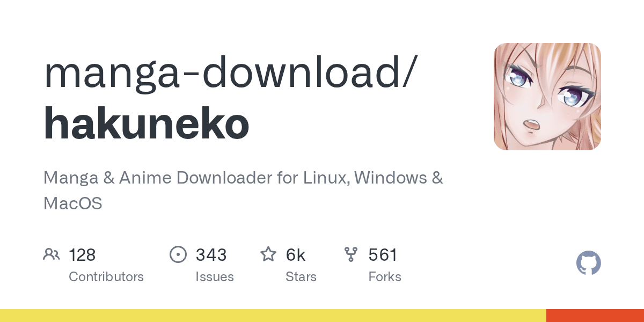Click the Forks branch icon
The height and width of the screenshot is (322, 644).
pyautogui.click(x=350, y=254)
